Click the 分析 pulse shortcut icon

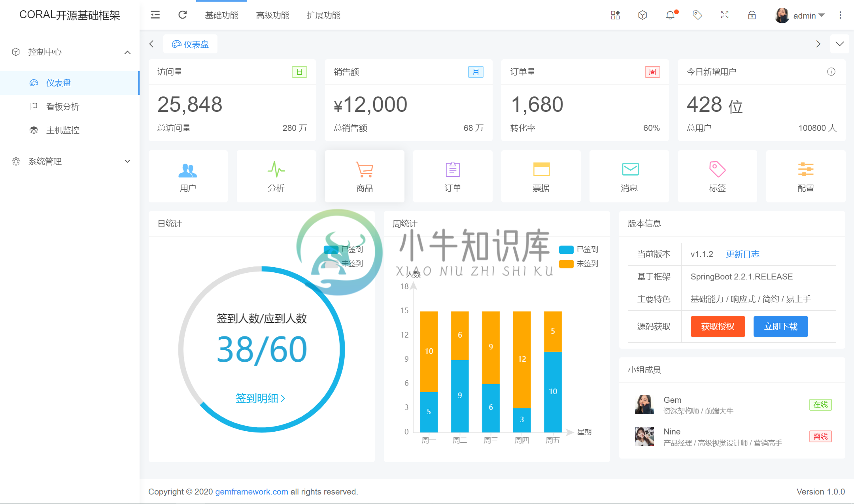point(276,169)
